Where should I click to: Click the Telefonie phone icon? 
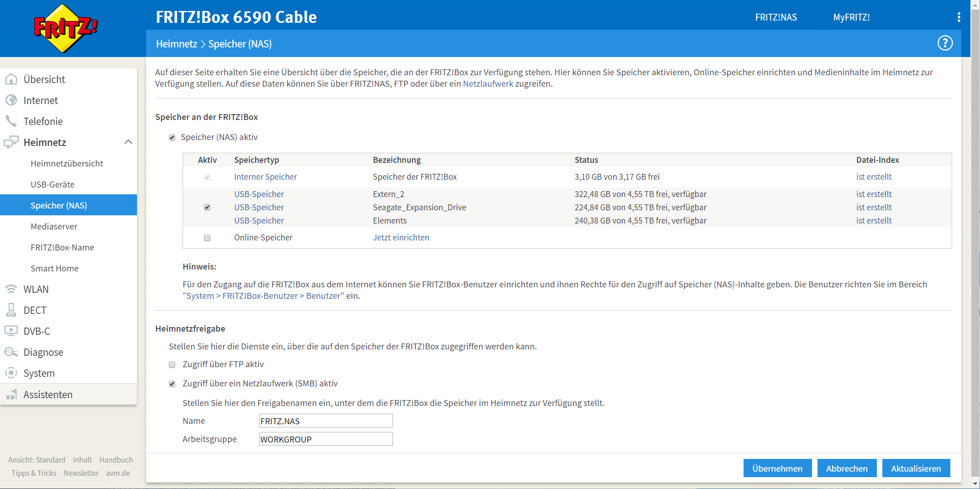[x=11, y=121]
